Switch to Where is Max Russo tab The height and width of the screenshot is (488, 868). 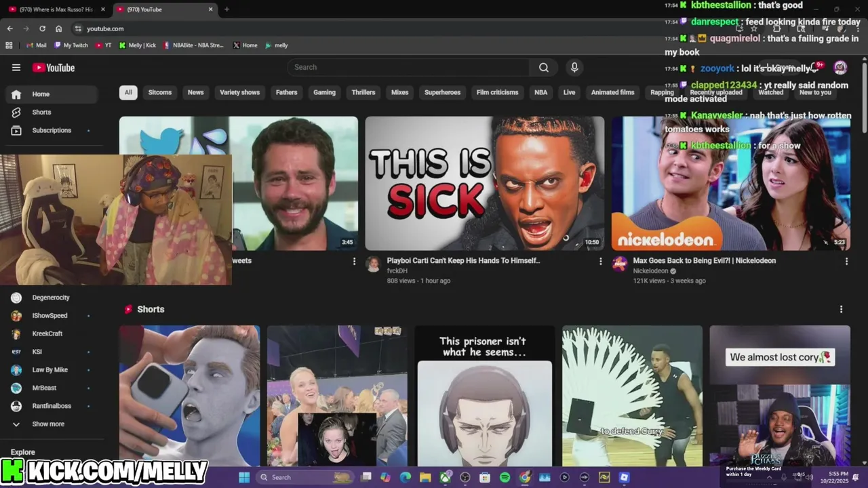point(54,9)
